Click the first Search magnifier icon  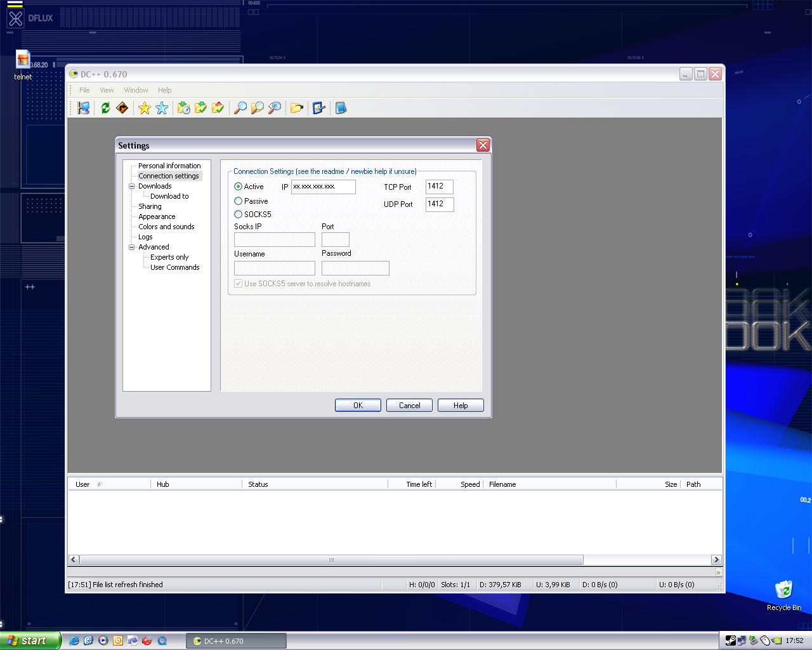click(240, 108)
